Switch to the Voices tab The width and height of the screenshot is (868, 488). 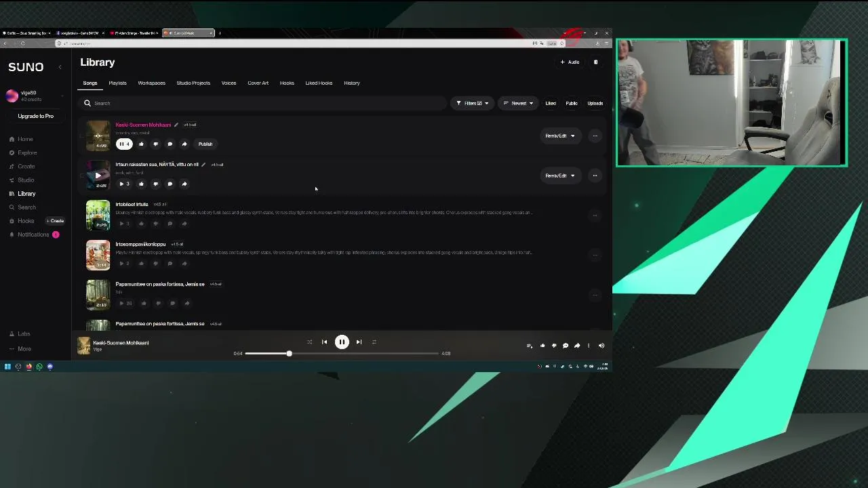click(229, 83)
